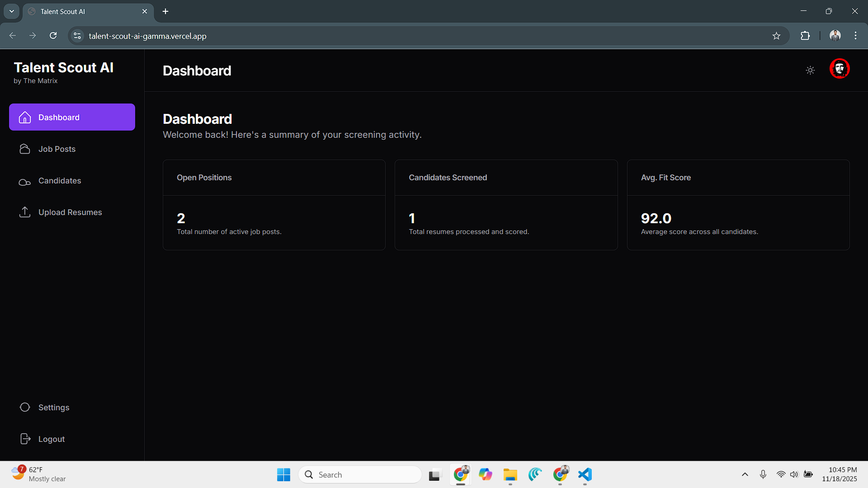Screen dimensions: 868x488
Task: Click Logout at the bottom
Action: tap(51, 438)
